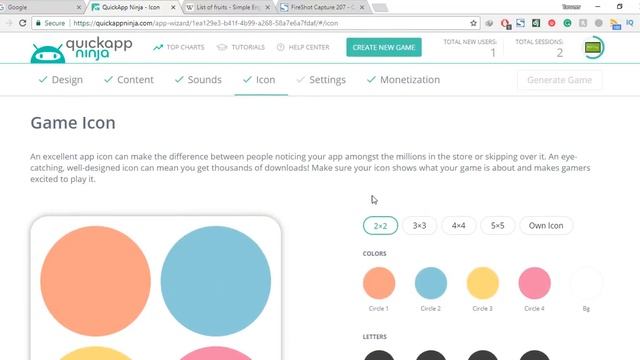Switch to the Settings tab
The image size is (640, 360).
tap(321, 80)
